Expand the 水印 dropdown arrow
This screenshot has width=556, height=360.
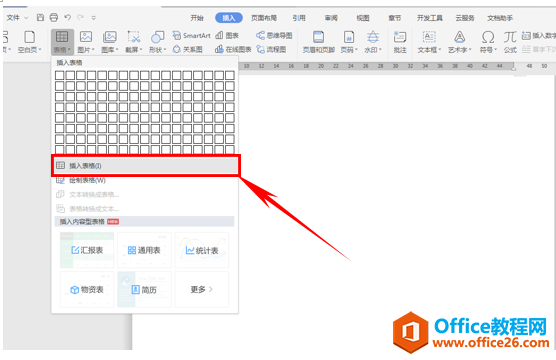pos(380,50)
